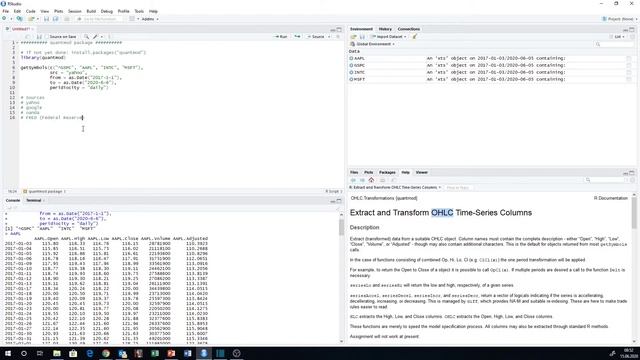Open the Excel icon in the taskbar
The image size is (640, 360).
pyautogui.click(x=155, y=353)
